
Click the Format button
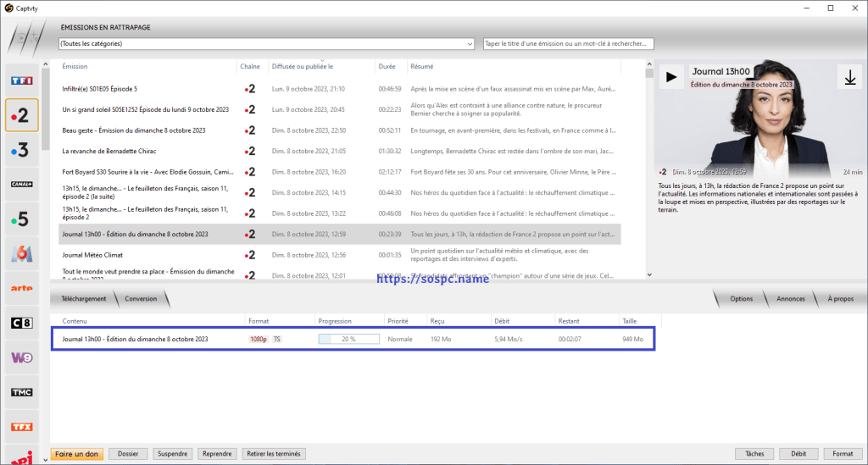pyautogui.click(x=843, y=454)
